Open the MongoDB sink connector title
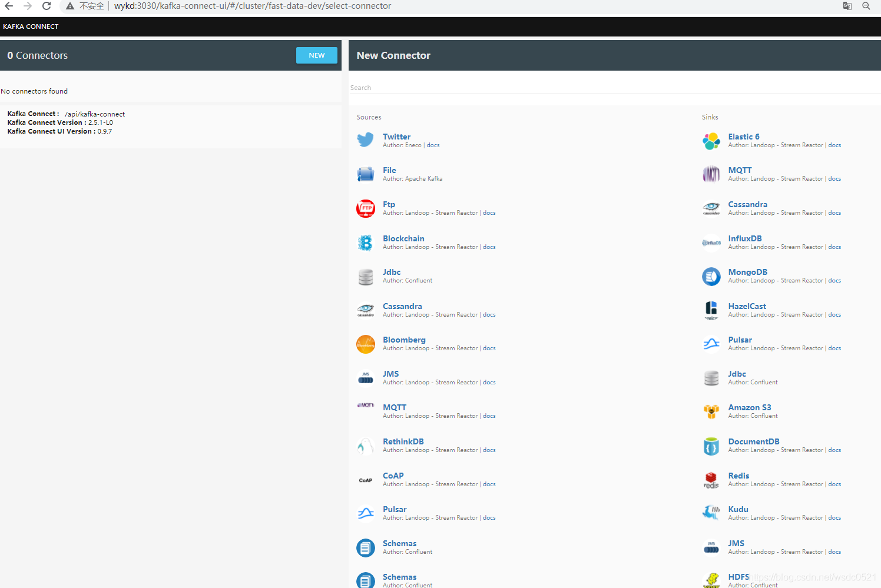This screenshot has height=588, width=881. (748, 272)
